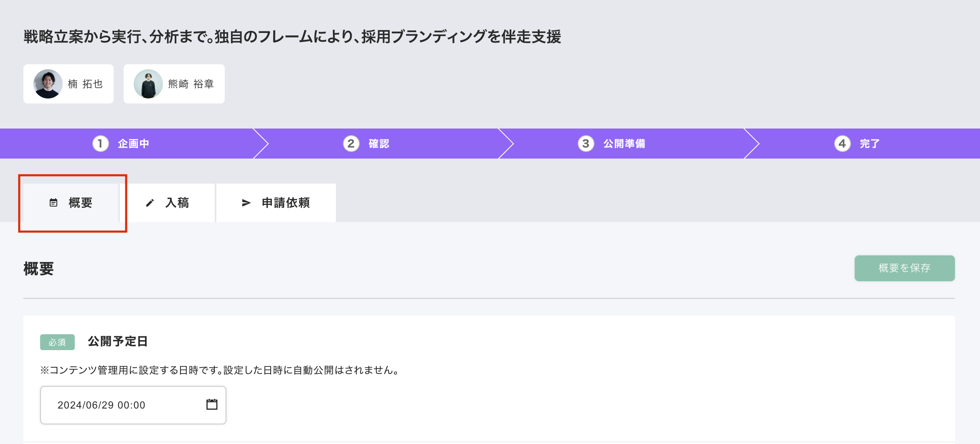Go to the 申請依頼 tab label
This screenshot has width=980, height=444.
[x=286, y=203]
